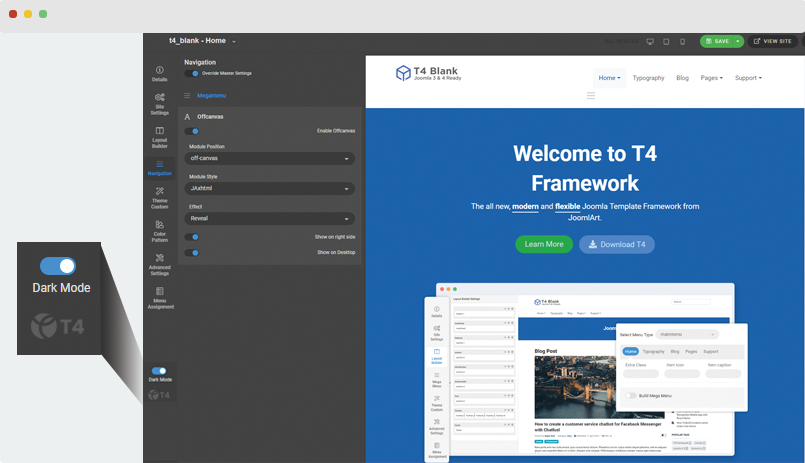Screen dimensions: 805x463
Task: Open the Module Position off-canvas dropdown
Action: tap(270, 158)
